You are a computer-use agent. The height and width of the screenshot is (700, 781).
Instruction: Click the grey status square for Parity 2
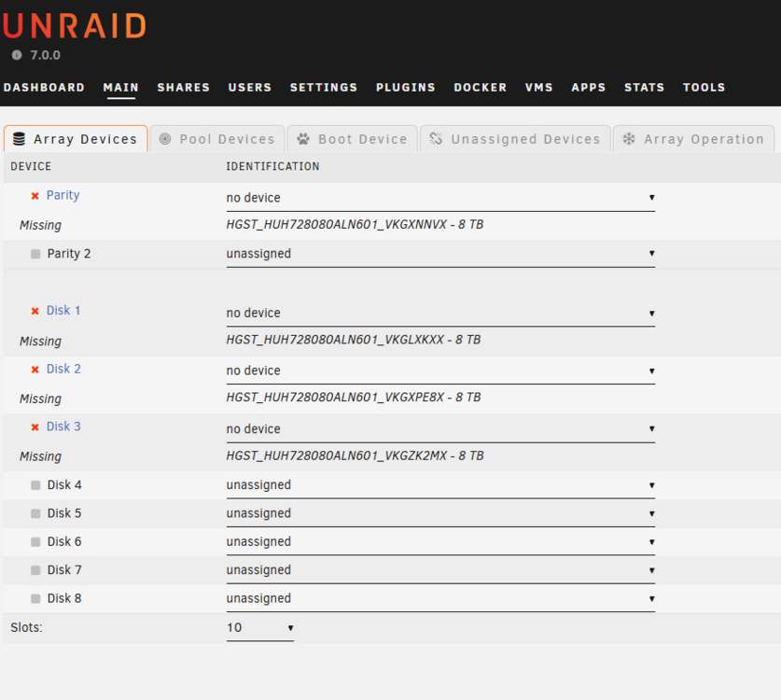point(35,254)
